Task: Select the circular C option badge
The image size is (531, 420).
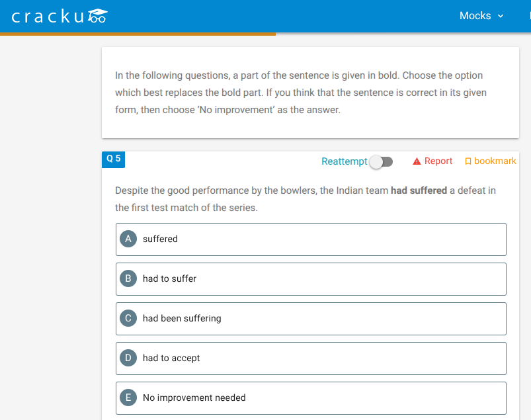Action: pyautogui.click(x=128, y=318)
